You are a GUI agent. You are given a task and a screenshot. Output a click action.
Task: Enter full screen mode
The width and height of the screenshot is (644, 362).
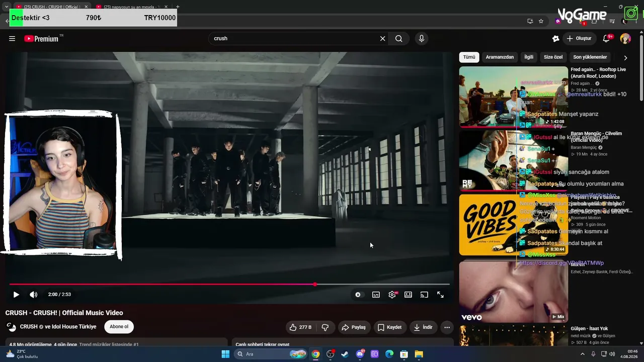pyautogui.click(x=440, y=295)
